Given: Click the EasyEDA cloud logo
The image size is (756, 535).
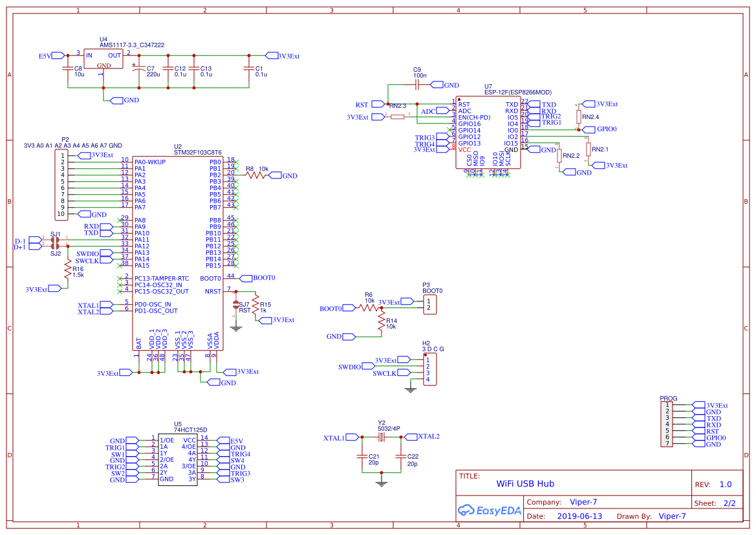Looking at the screenshot, I should click(x=466, y=510).
